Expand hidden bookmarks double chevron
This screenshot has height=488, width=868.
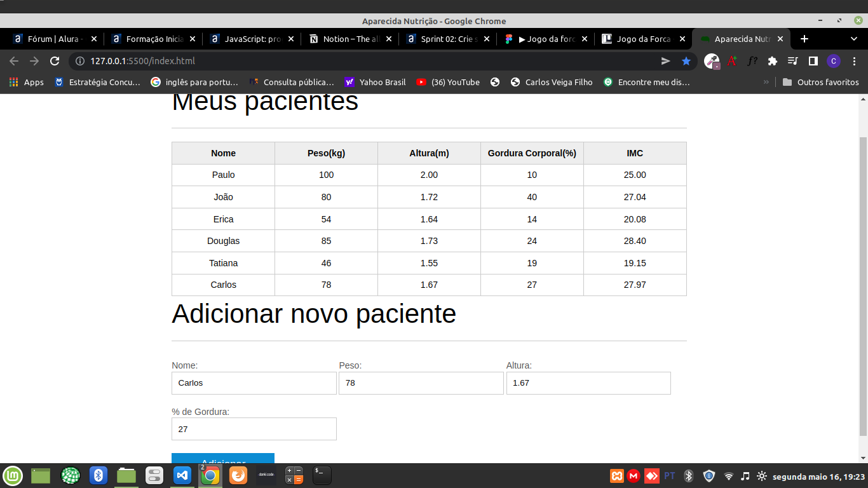[x=766, y=82]
